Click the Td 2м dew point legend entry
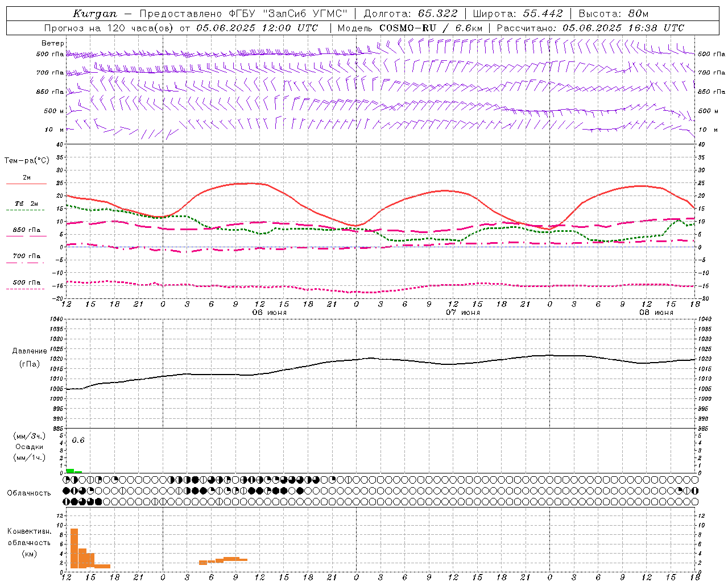728x582 pixels. coord(26,203)
